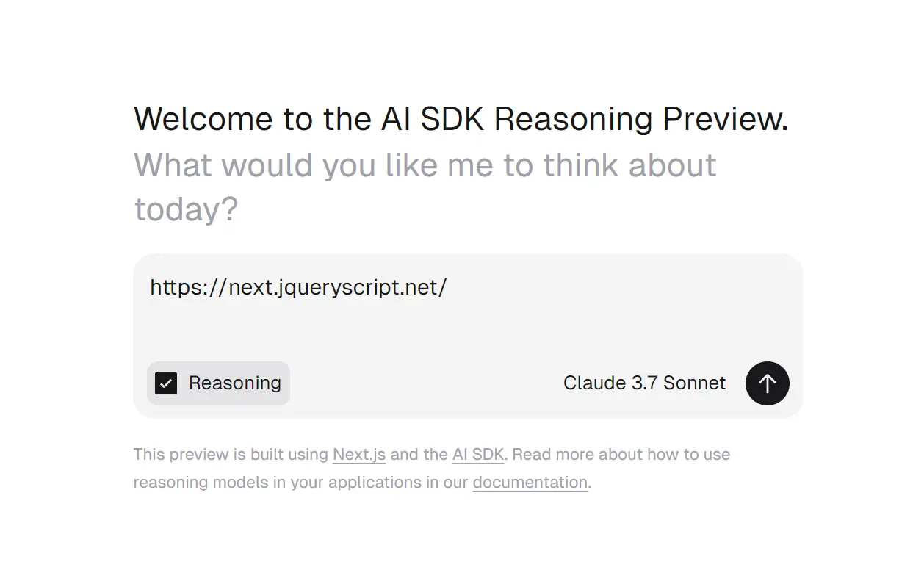Open the documentation link
The width and height of the screenshot is (924, 584).
(530, 483)
